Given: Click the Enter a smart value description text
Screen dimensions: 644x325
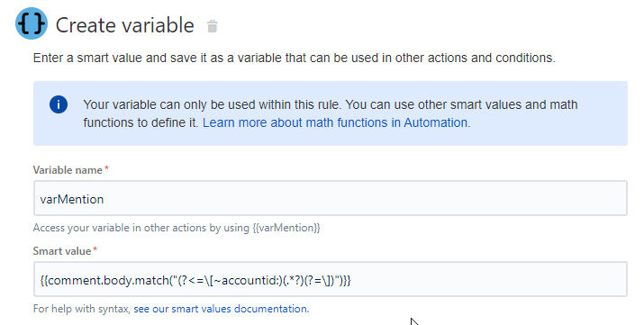Looking at the screenshot, I should [294, 58].
